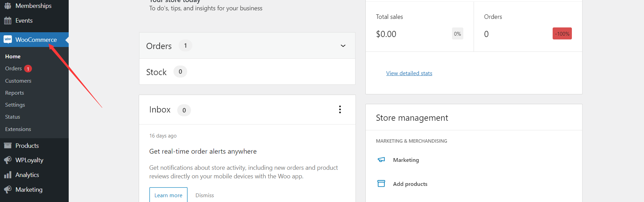Open WooCommerce Settings submenu item
The width and height of the screenshot is (644, 202).
[15, 105]
